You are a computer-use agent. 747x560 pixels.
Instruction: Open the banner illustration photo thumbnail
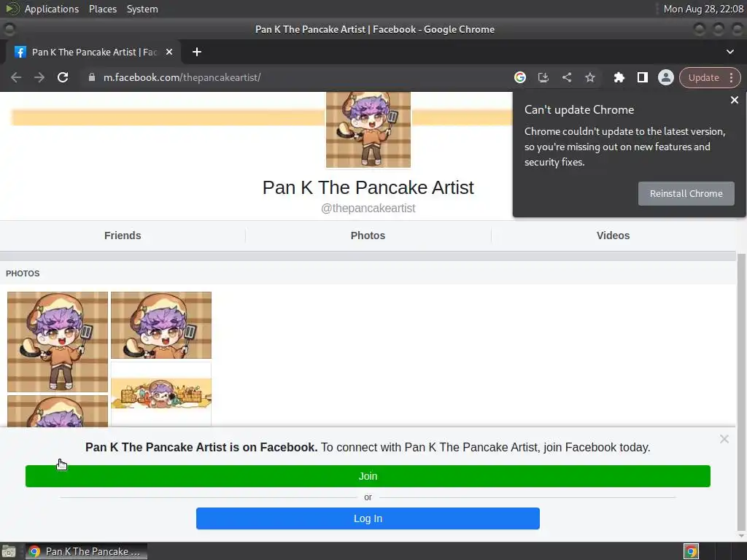click(x=161, y=394)
